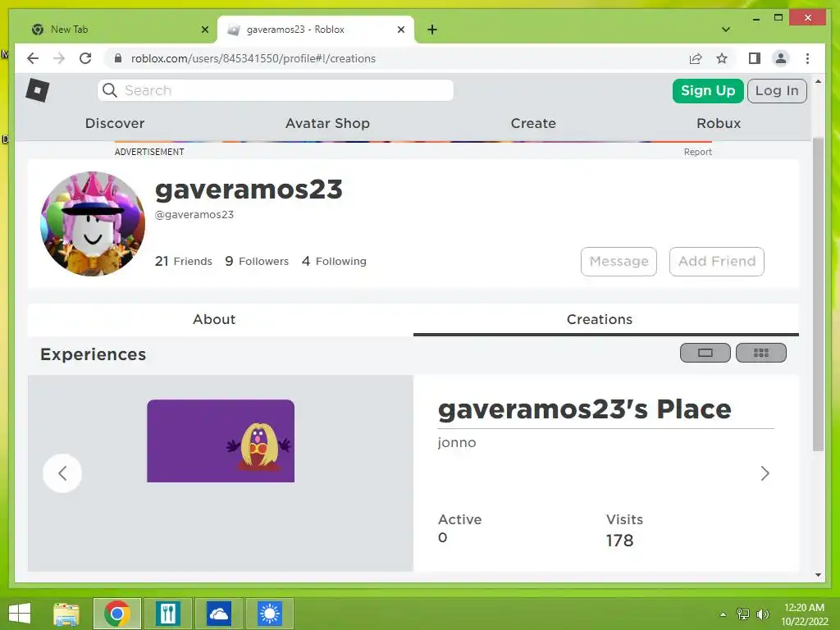Click the scrollbar down arrow
Screen dimensions: 840x630
click(818, 575)
